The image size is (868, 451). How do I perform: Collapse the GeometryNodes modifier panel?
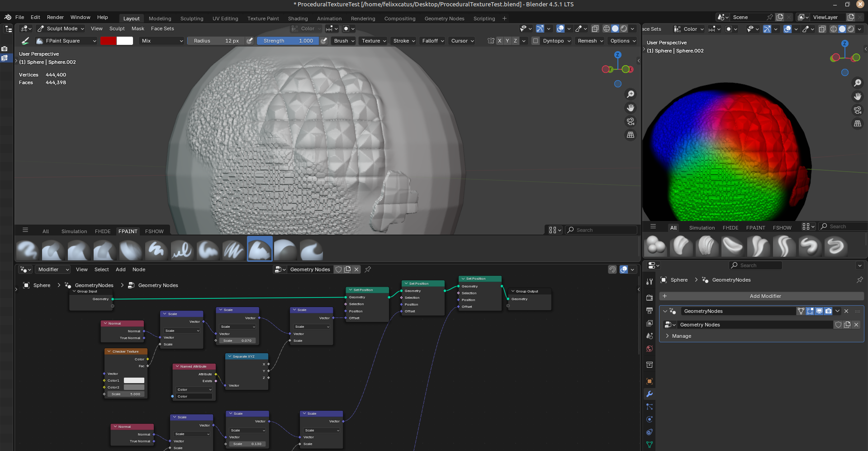click(664, 311)
